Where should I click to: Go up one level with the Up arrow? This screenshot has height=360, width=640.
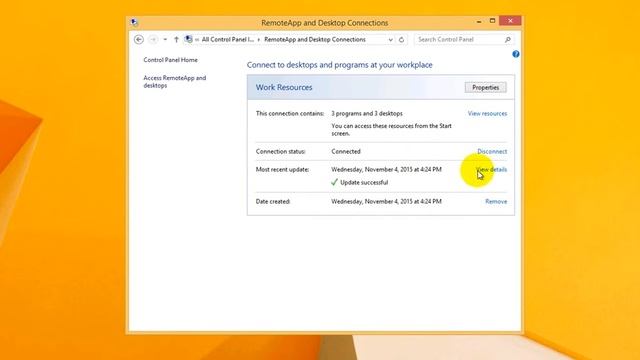176,40
